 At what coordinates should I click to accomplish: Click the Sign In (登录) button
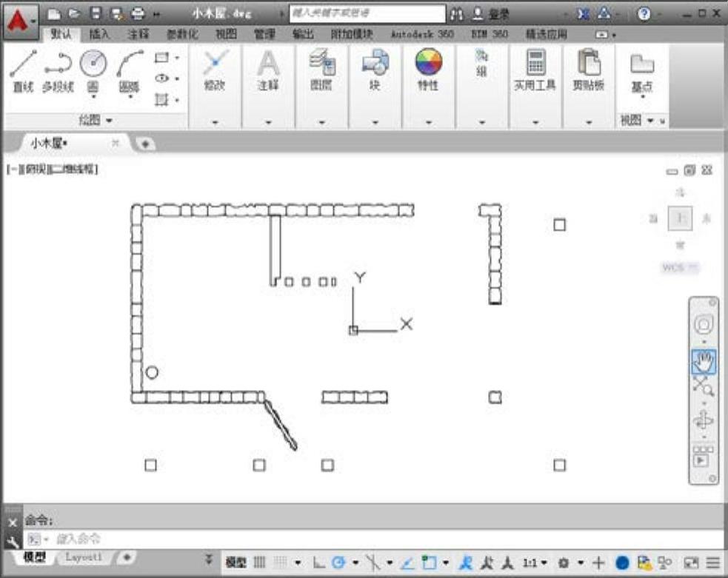pos(491,14)
